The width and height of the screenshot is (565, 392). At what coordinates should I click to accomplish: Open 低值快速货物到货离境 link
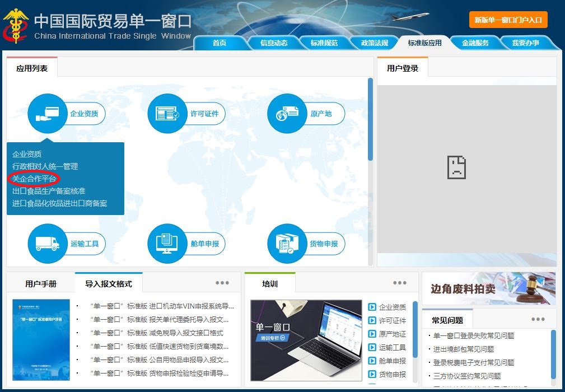pyautogui.click(x=159, y=346)
